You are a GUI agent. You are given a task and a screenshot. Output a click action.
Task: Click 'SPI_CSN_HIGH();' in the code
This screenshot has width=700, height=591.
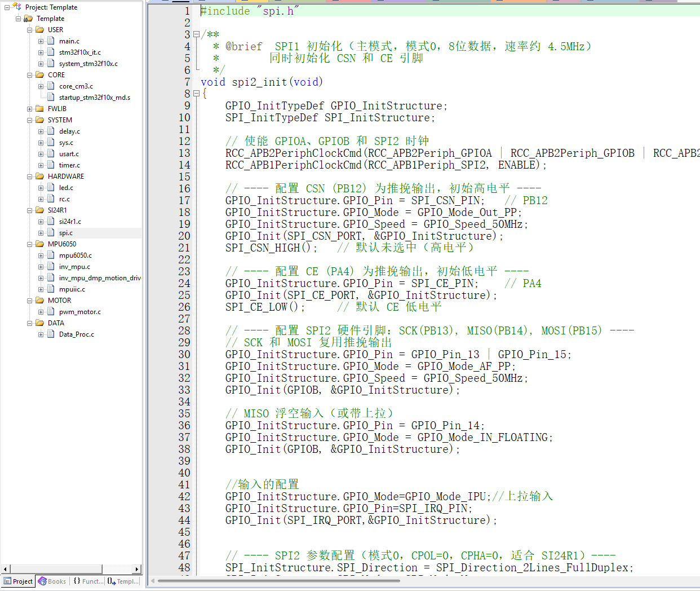click(x=272, y=248)
